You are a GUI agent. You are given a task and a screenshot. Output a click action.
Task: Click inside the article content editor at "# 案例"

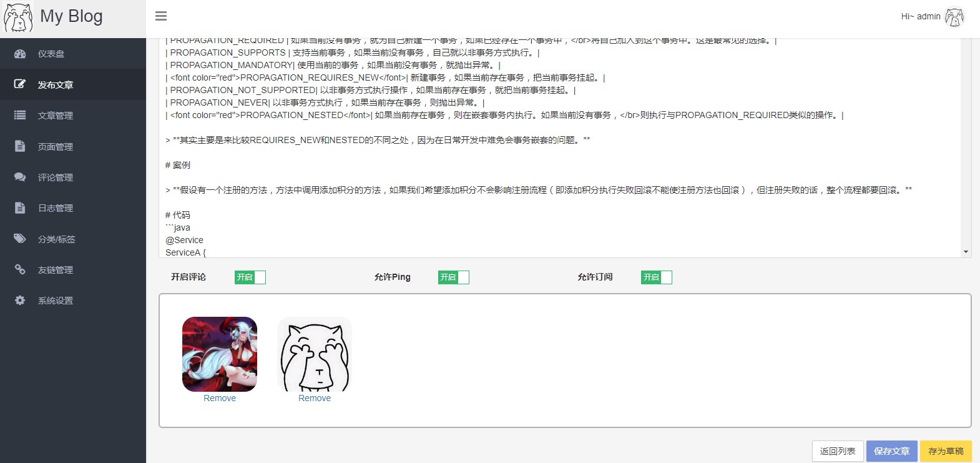178,165
